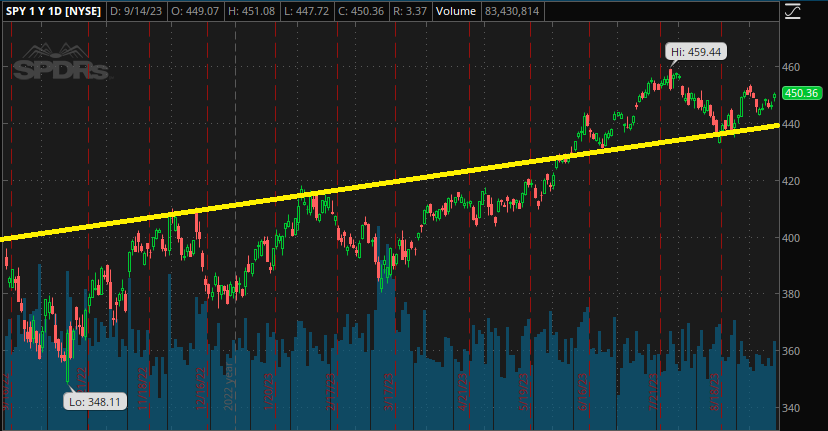828x431 pixels.
Task: Select the Volume label in header
Action: pyautogui.click(x=456, y=11)
